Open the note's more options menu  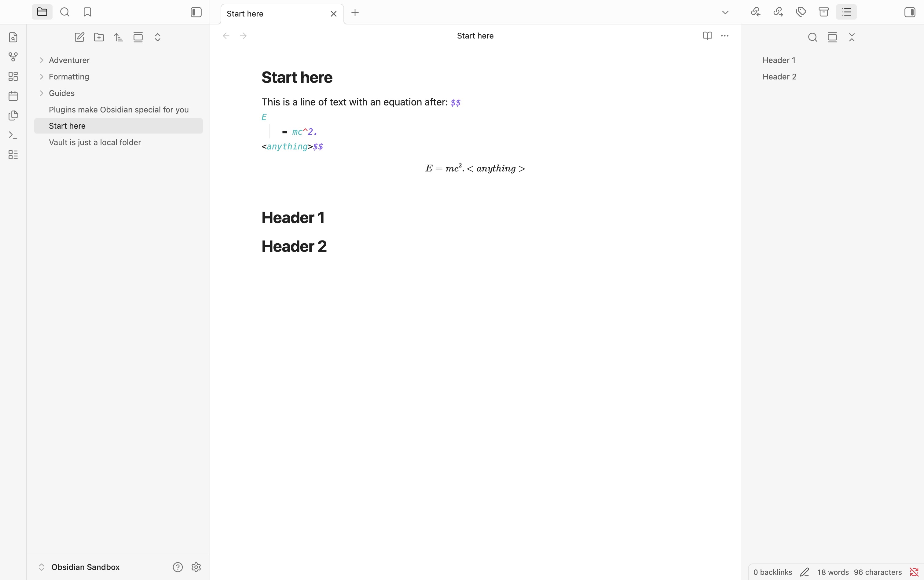point(724,36)
